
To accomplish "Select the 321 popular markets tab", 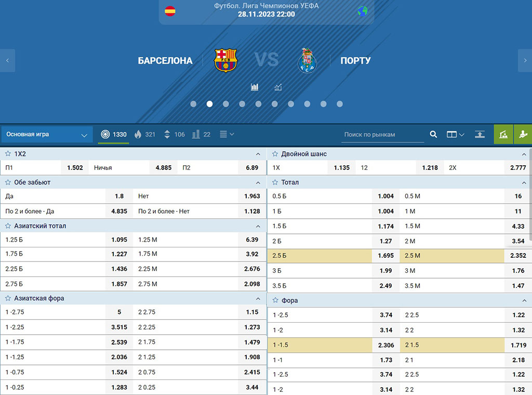I will (x=145, y=135).
